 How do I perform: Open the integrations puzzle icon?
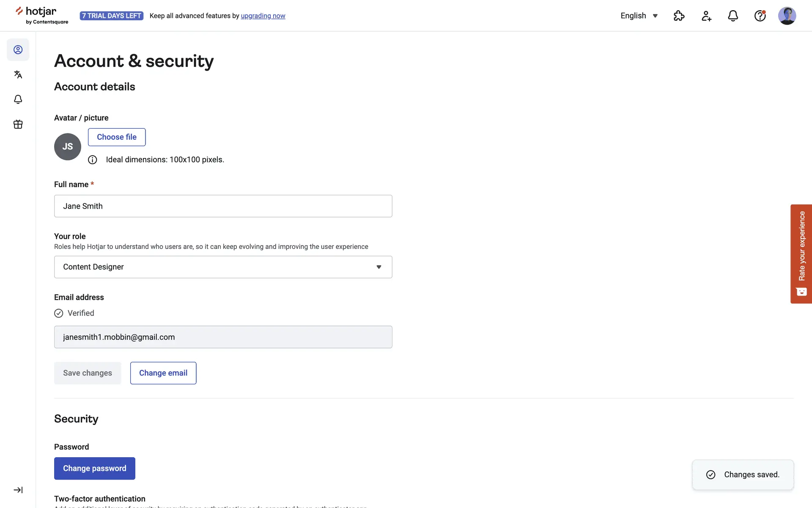[x=679, y=16]
